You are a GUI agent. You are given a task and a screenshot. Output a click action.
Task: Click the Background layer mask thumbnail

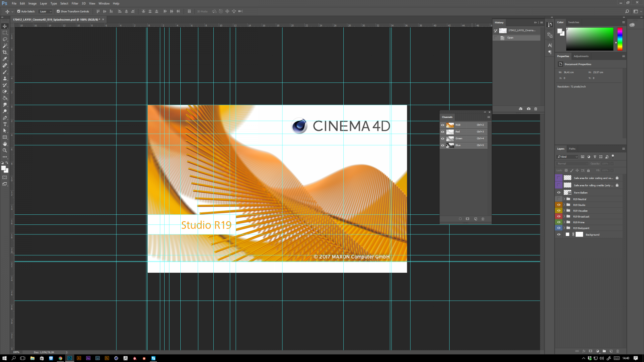pos(579,234)
